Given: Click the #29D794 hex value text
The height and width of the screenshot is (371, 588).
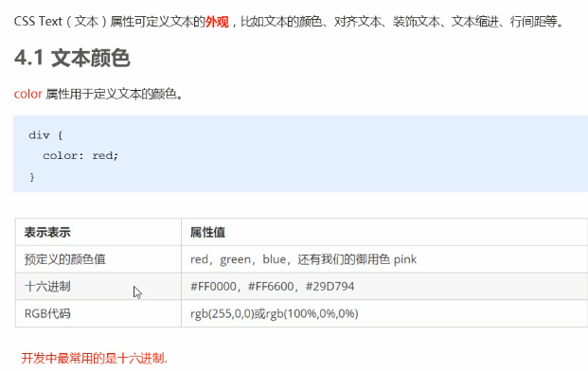Looking at the screenshot, I should [330, 287].
